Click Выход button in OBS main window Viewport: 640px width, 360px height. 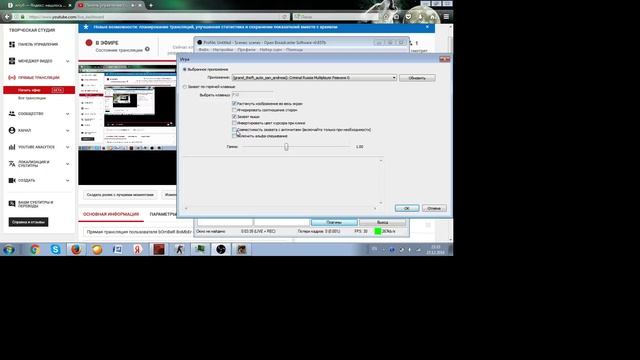382,222
